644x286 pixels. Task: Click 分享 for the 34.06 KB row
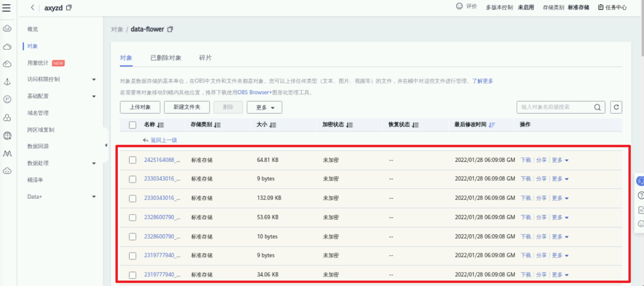pyautogui.click(x=542, y=275)
